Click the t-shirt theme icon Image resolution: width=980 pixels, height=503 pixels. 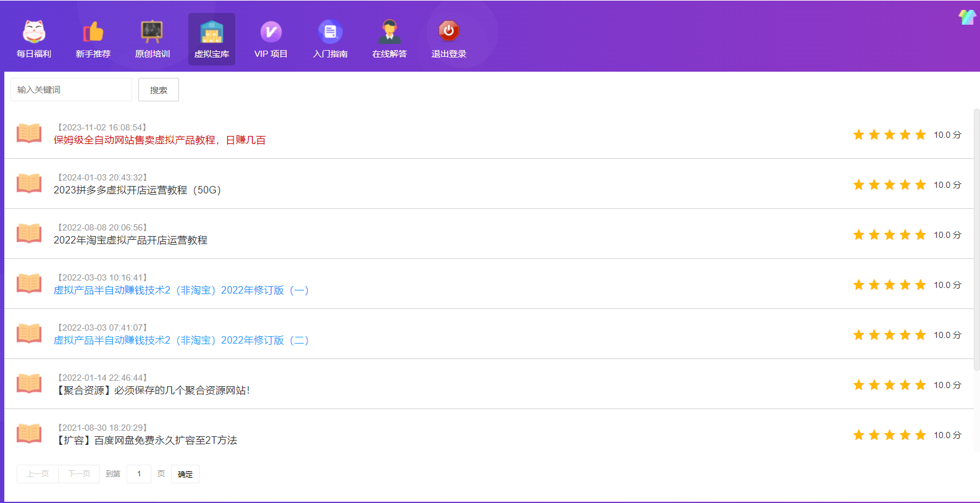click(966, 17)
